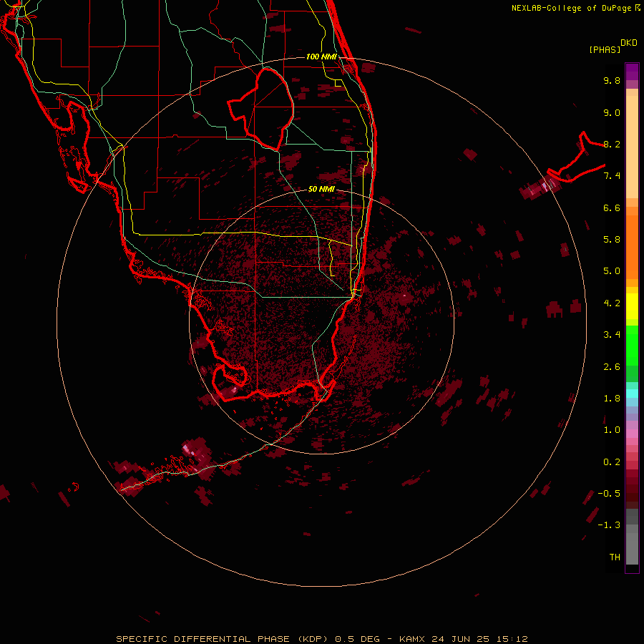Select the 8.2 scale value

pyautogui.click(x=612, y=144)
